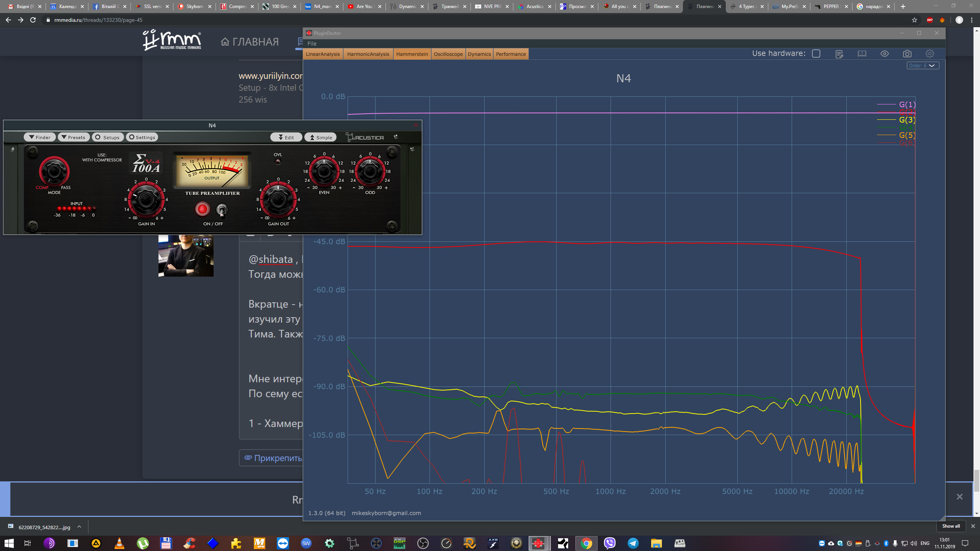The image size is (980, 551).
Task: Open Setups in the N4 plugin
Action: pos(108,137)
